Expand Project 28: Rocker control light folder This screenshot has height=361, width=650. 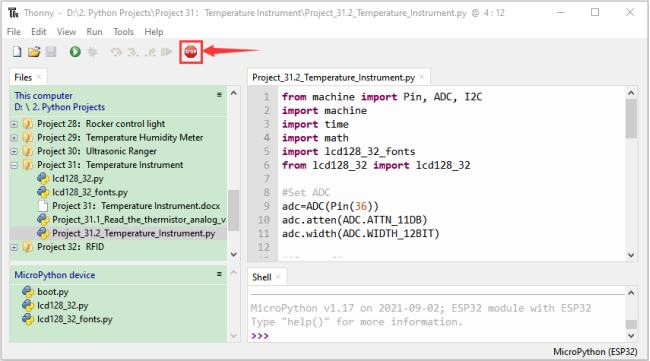[x=14, y=124]
